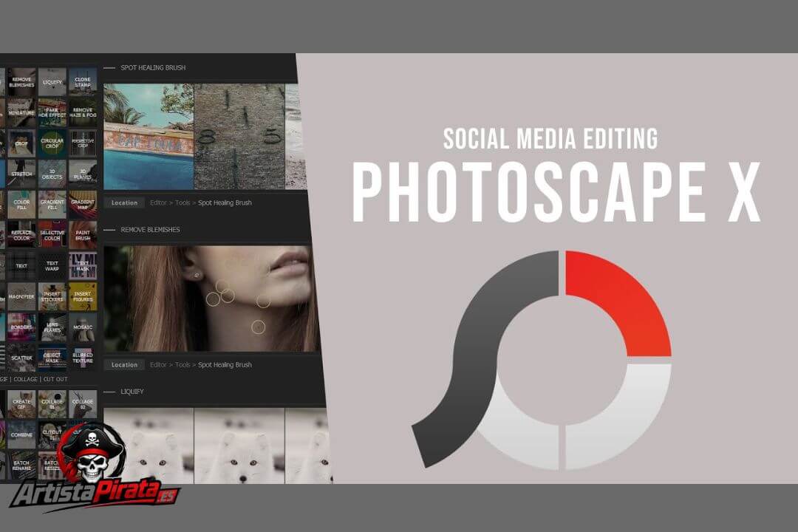Click the Remove Haze & Fog tile
This screenshot has width=798, height=532.
83,112
